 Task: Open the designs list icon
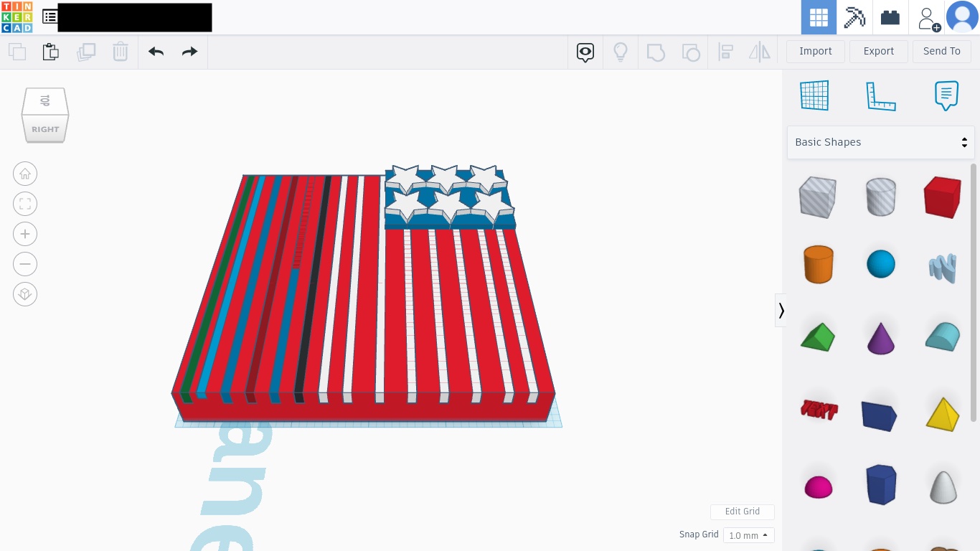click(x=50, y=17)
